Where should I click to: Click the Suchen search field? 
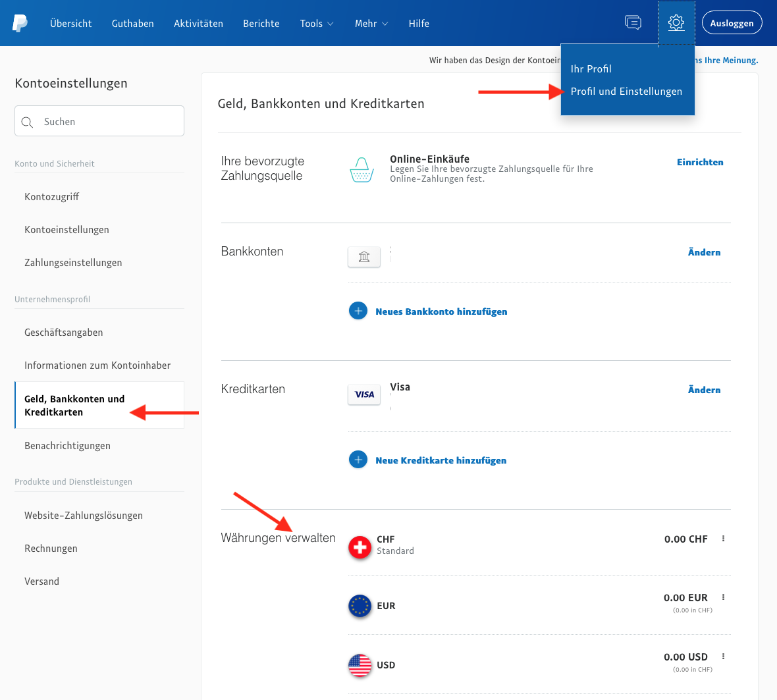[x=99, y=121]
